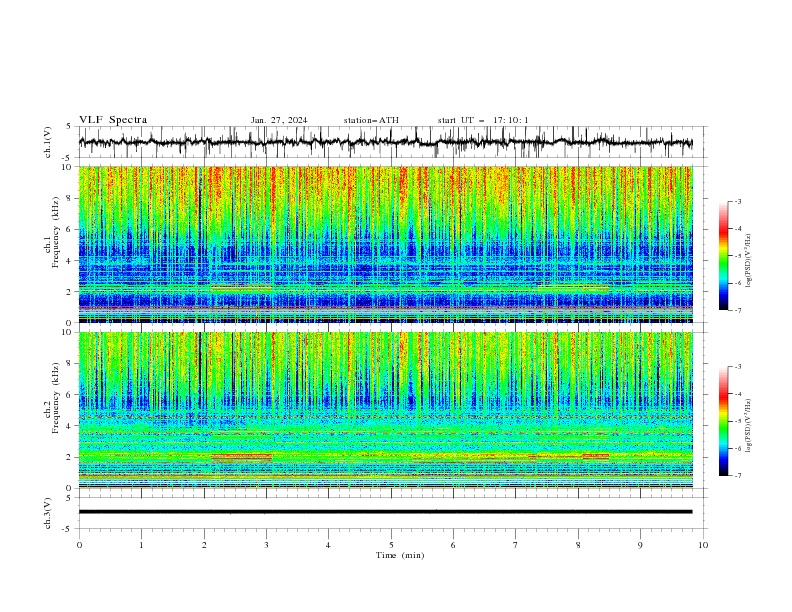This screenshot has width=792, height=612.
Task: Click the "6" kHz tick of the ch.2 spectrogram
Action: (x=70, y=395)
